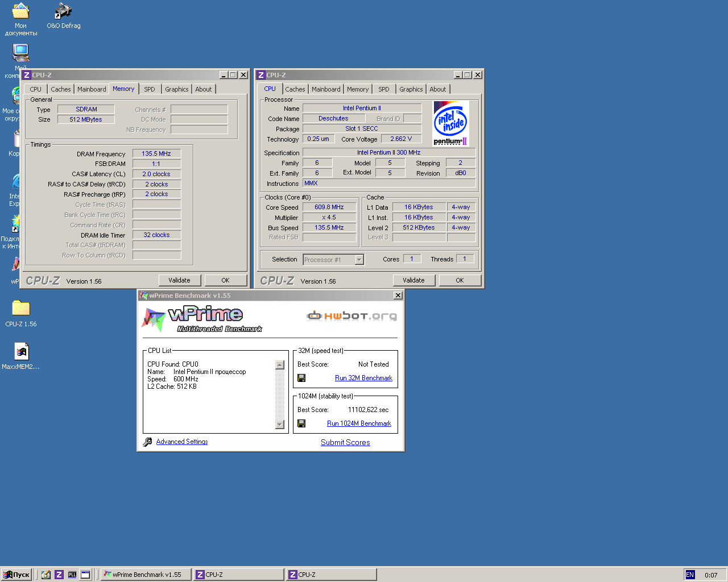Viewport: 728px width, 582px height.
Task: Click the 11102,622 sec best score text
Action: [x=369, y=410]
